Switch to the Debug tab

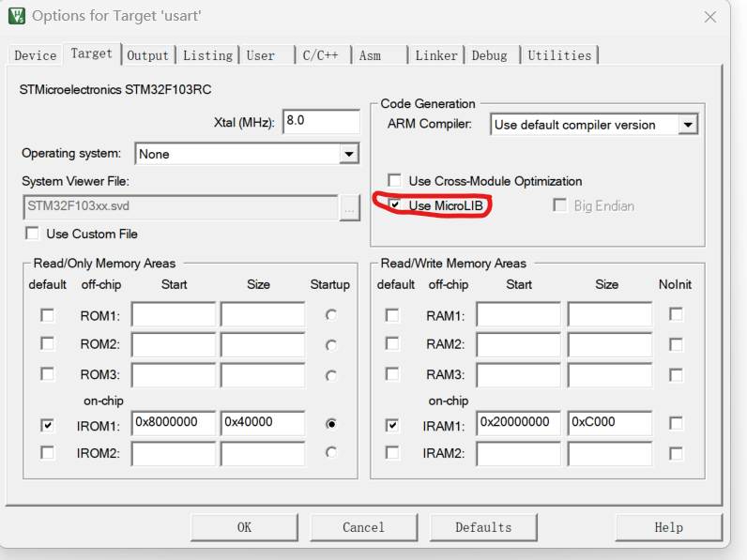coord(492,55)
